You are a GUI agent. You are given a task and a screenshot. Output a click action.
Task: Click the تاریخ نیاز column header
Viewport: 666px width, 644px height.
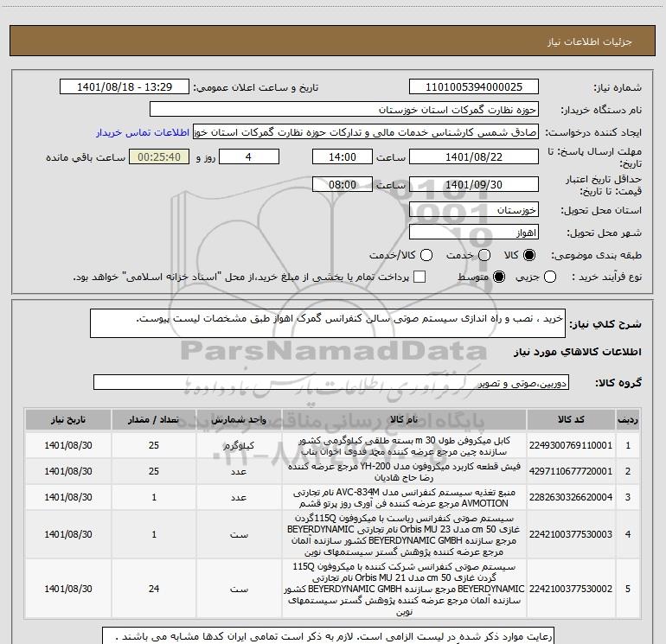tap(68, 419)
